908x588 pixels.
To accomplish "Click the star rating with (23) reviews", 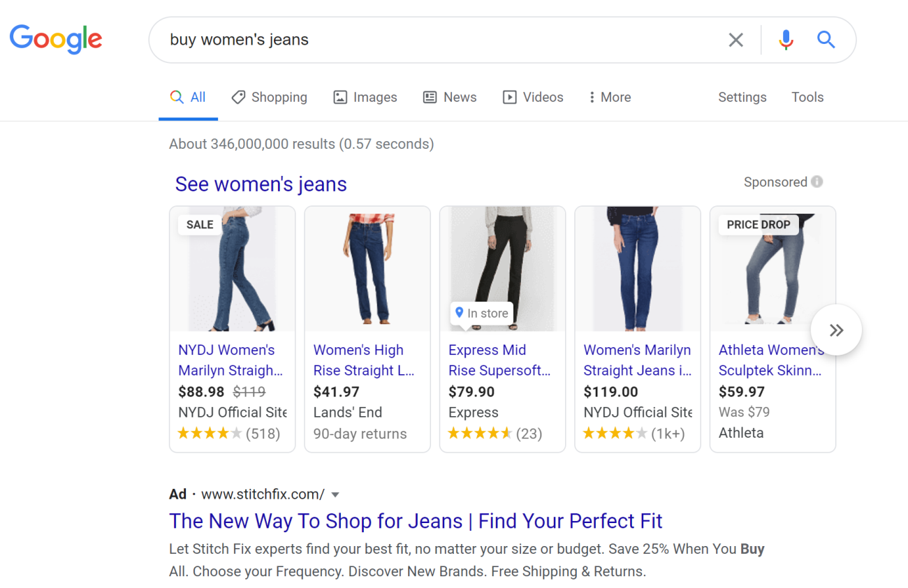I will (495, 434).
